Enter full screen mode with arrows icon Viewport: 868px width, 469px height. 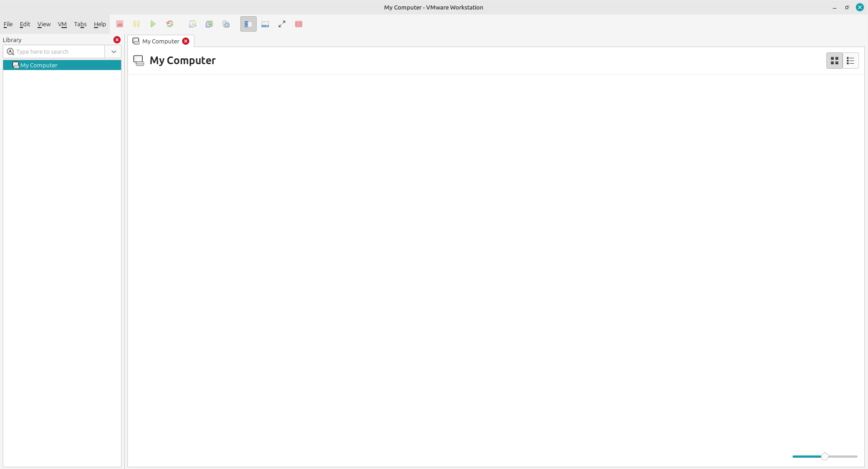pos(282,24)
